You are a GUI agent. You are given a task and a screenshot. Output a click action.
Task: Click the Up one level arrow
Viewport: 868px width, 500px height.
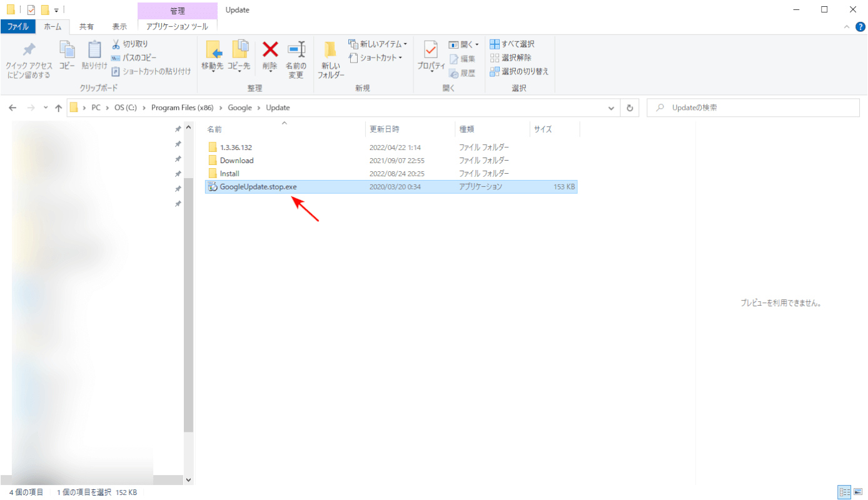[x=59, y=107]
